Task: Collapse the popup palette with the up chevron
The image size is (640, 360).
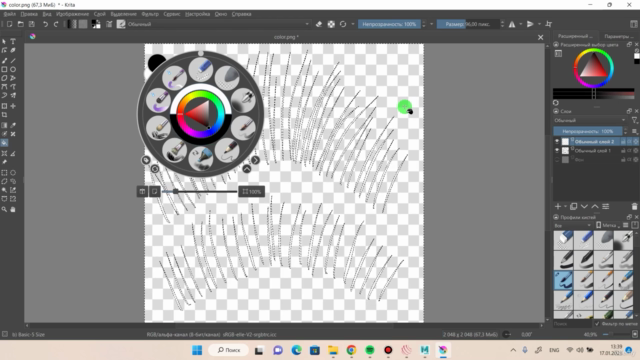Action: tap(247, 169)
